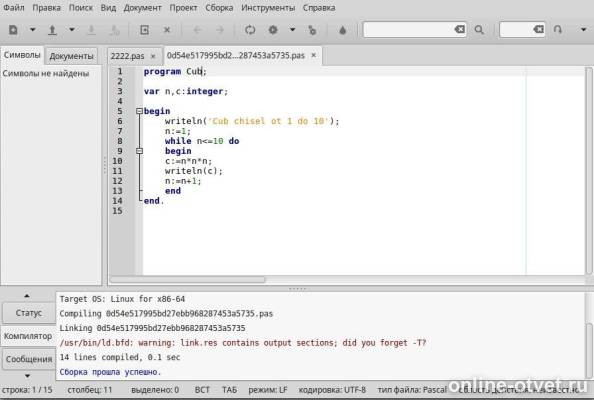Open the Правка menu
This screenshot has height=400, width=594.
point(47,8)
